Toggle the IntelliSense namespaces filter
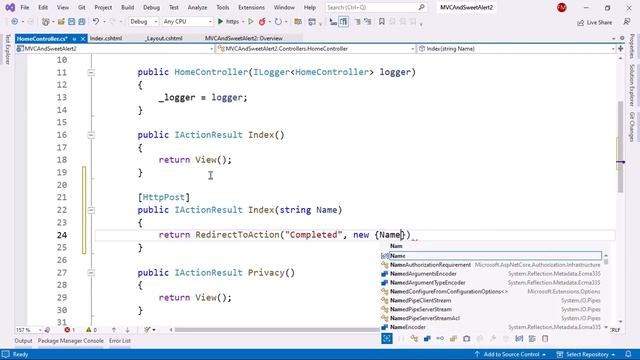The height and width of the screenshot is (360, 640). click(401, 338)
